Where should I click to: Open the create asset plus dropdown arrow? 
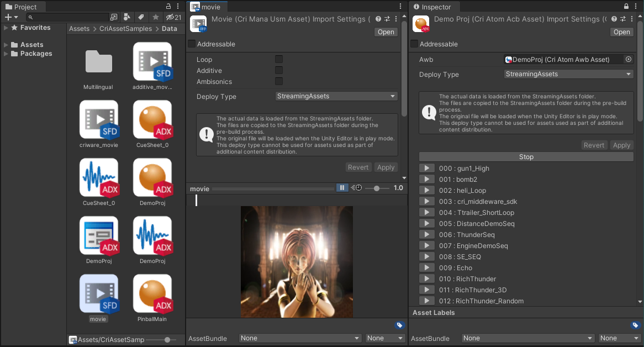pyautogui.click(x=16, y=17)
